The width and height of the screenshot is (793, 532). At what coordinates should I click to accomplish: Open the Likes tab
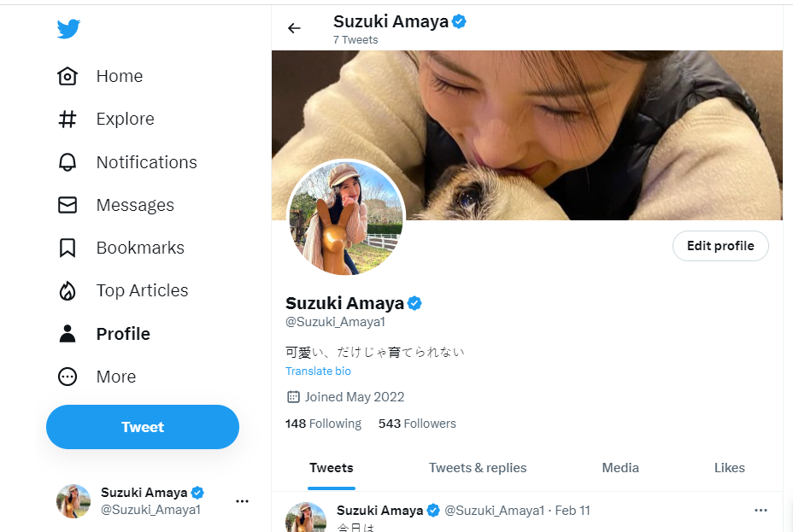coord(729,468)
